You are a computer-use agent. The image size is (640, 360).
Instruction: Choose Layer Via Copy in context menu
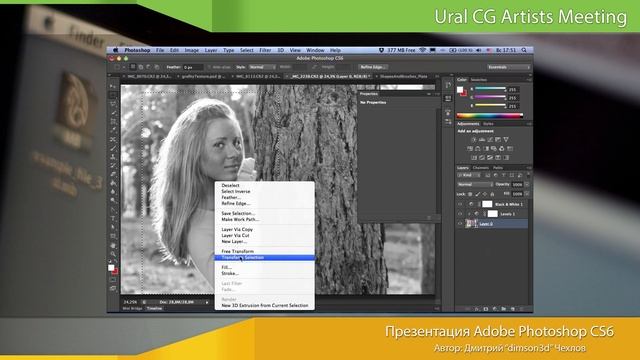coord(237,229)
